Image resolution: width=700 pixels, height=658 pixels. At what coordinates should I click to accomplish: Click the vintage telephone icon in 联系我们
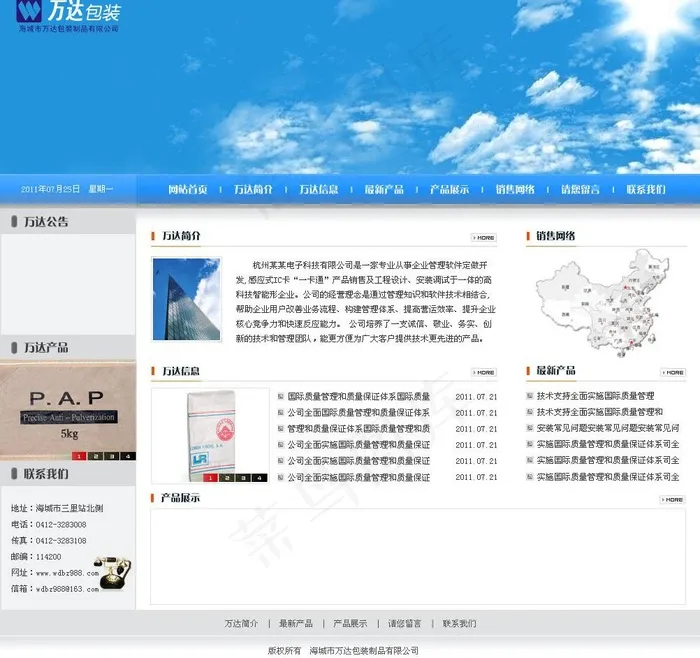pos(112,573)
